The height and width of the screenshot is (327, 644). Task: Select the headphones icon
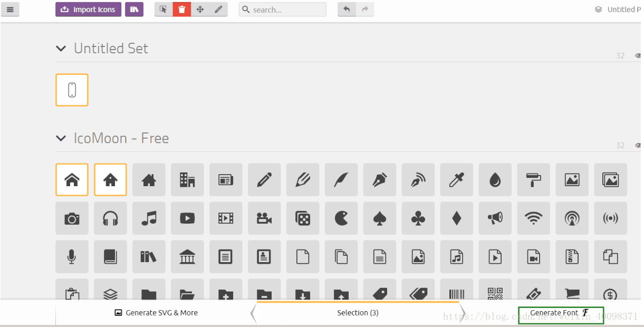click(x=110, y=218)
